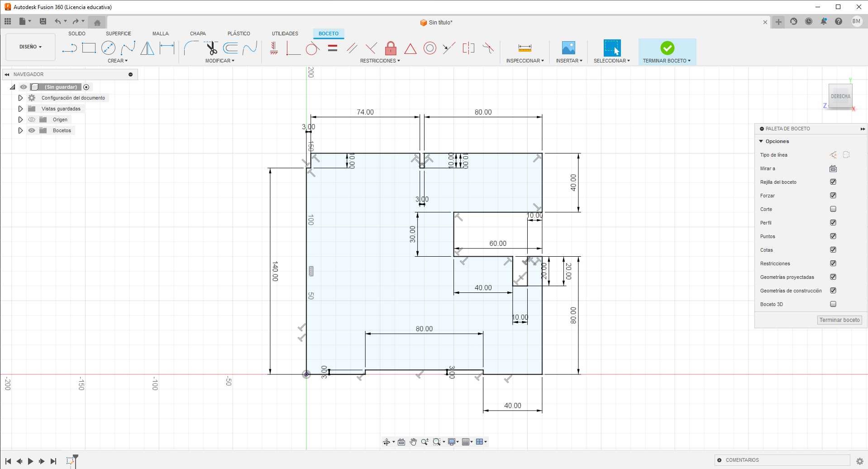868x469 pixels.
Task: Toggle the Puntos checkbox
Action: click(833, 236)
